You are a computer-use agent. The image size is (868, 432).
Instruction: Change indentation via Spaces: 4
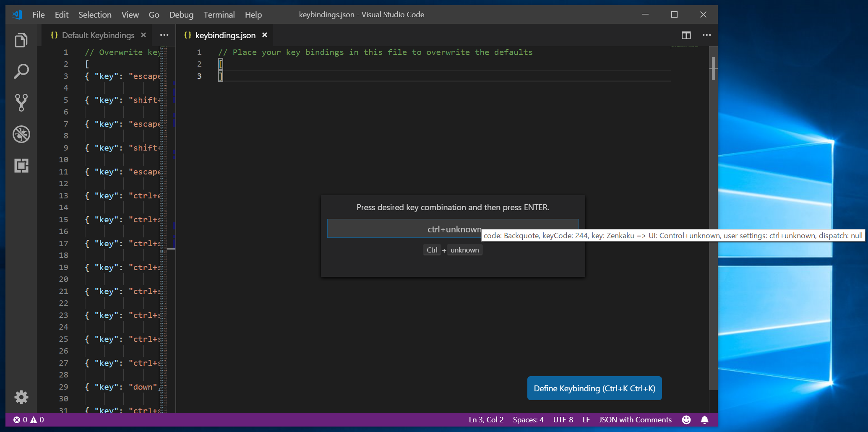528,419
